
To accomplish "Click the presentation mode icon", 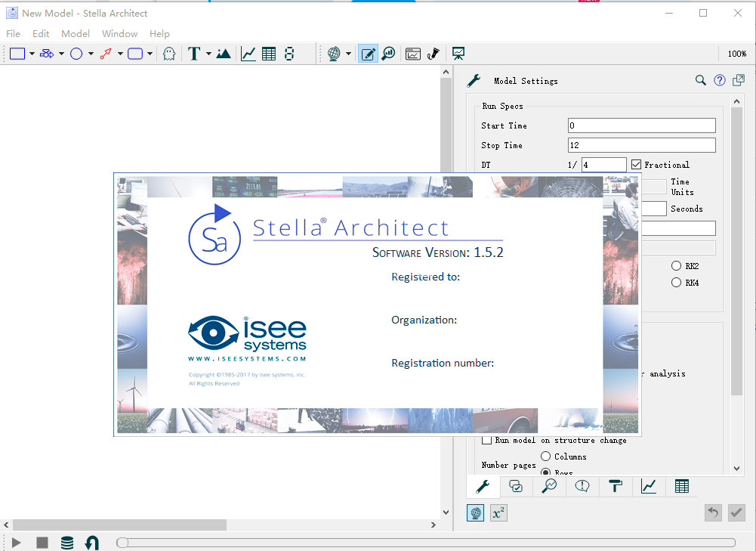I will click(458, 54).
